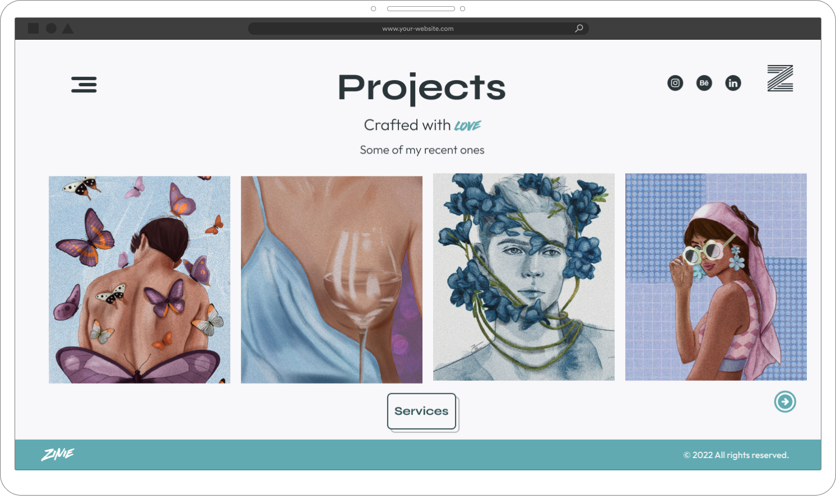Open the pink headscarf woman illustration
The image size is (836, 504).
pos(716,277)
